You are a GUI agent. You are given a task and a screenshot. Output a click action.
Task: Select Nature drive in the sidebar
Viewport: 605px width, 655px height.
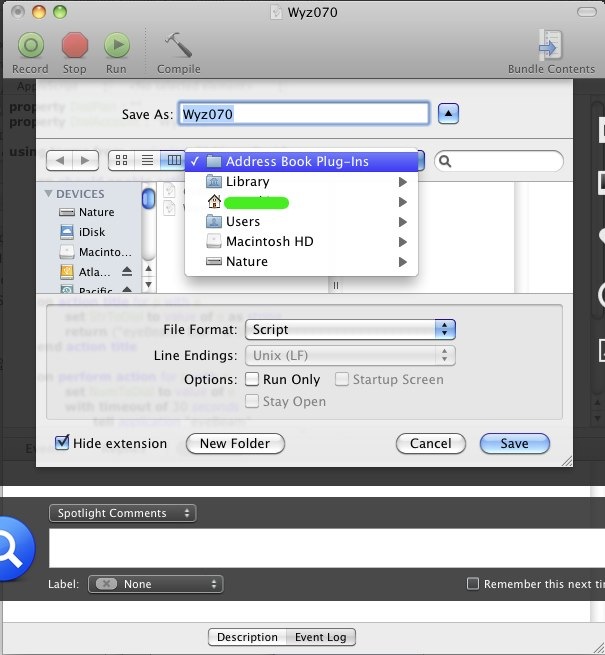(x=86, y=212)
